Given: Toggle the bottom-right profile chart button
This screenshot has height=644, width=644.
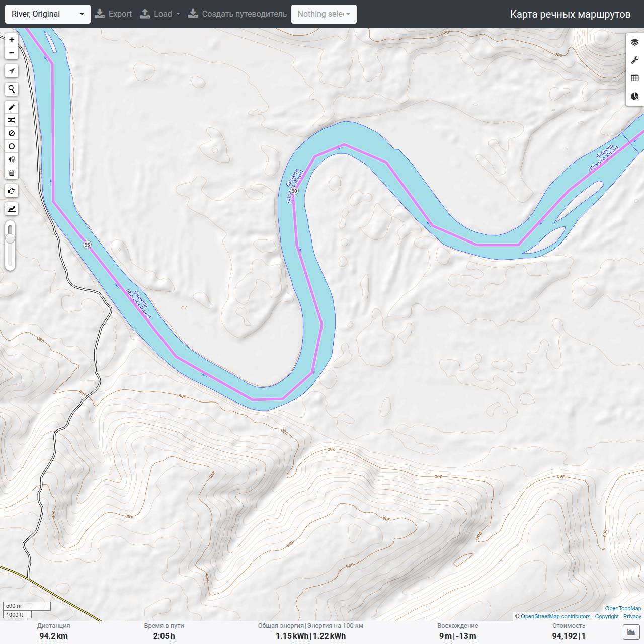Looking at the screenshot, I should [631, 632].
